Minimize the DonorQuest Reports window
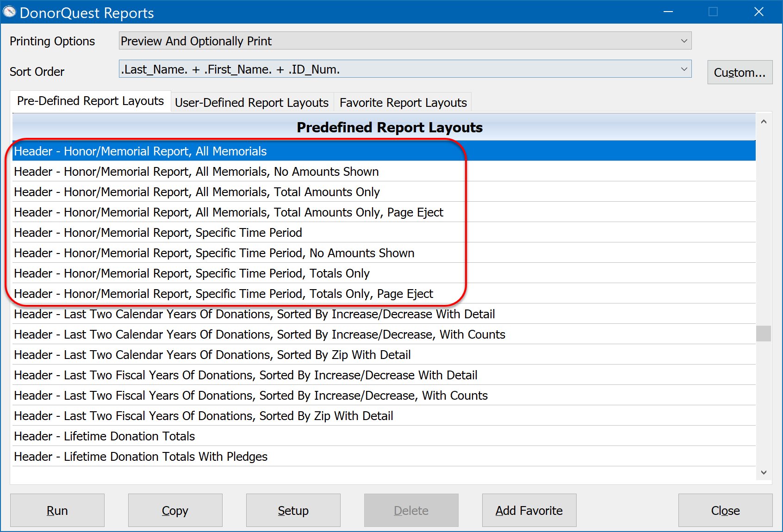The width and height of the screenshot is (783, 532). pos(668,12)
